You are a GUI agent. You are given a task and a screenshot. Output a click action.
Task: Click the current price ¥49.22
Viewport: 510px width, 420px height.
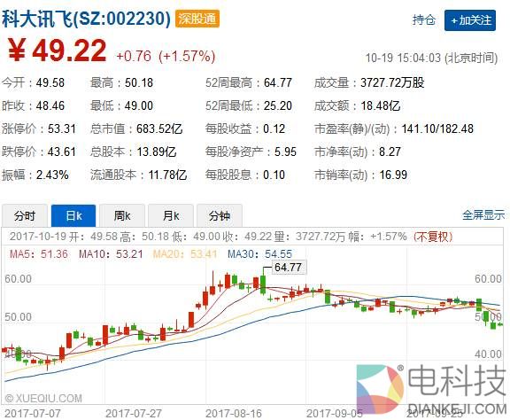click(58, 51)
